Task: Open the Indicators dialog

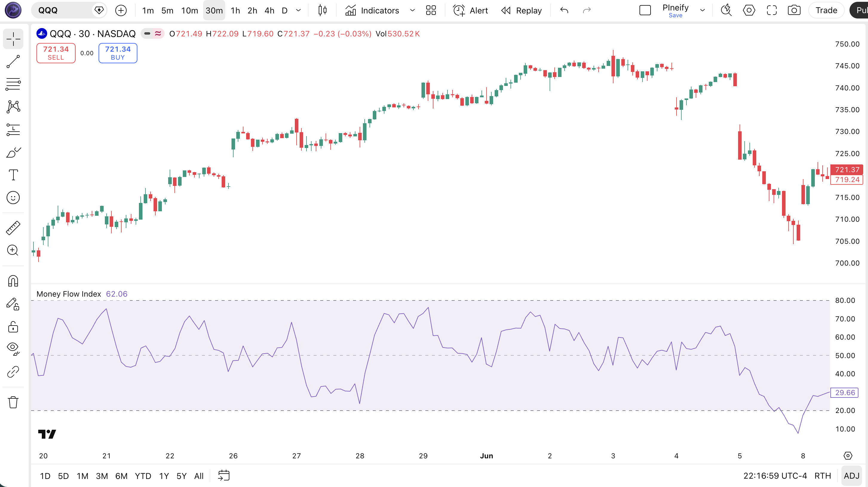Action: pos(372,10)
